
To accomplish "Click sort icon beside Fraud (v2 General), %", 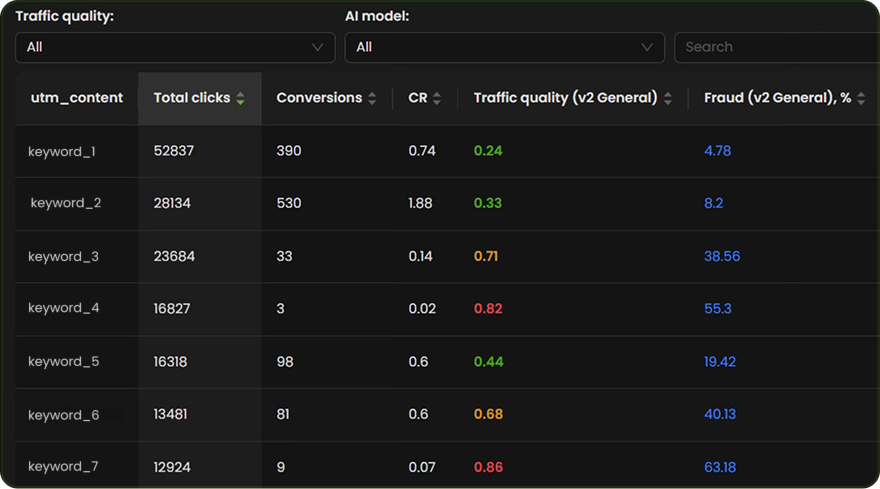I will pos(861,98).
